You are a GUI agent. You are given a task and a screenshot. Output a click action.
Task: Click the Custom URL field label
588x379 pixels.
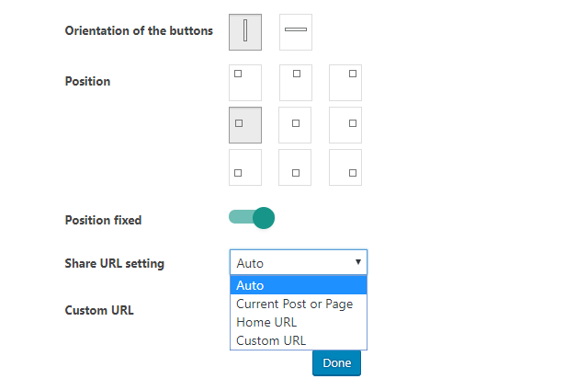pos(99,310)
